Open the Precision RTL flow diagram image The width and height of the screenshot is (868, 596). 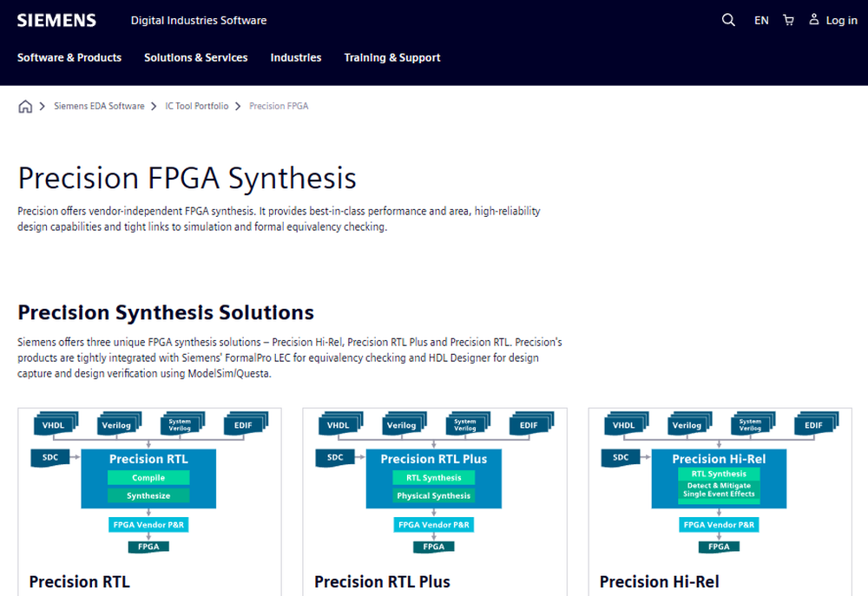point(149,482)
